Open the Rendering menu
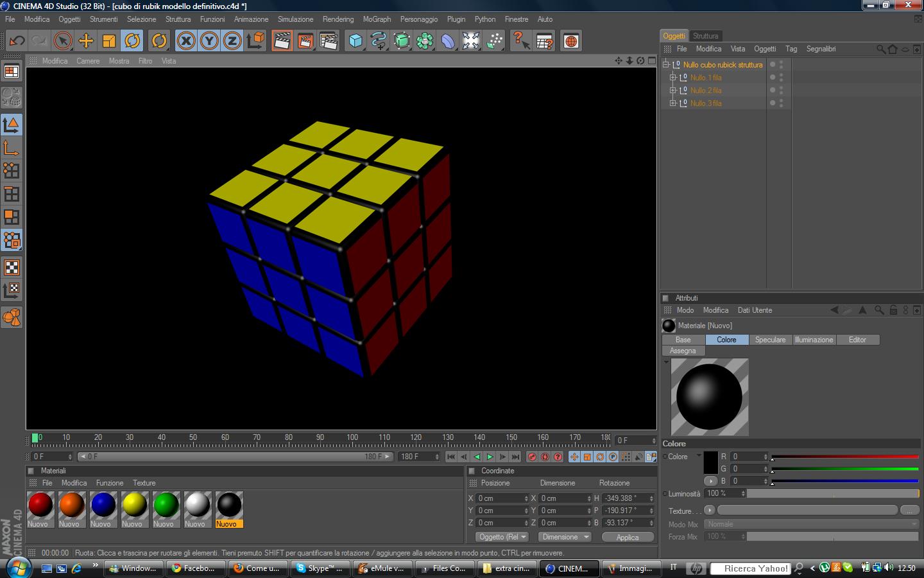This screenshot has width=924, height=578. [338, 19]
